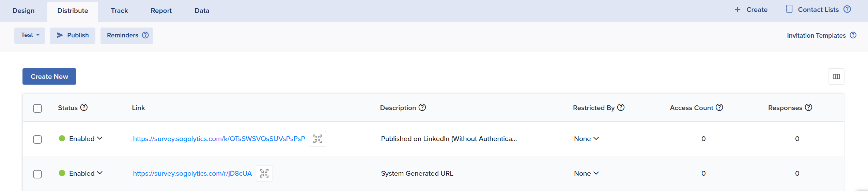The height and width of the screenshot is (191, 868).
Task: Expand the Test dropdown button
Action: 30,35
